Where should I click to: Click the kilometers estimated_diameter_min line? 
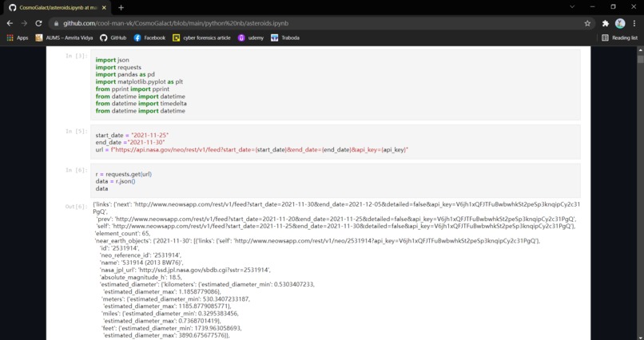(x=207, y=284)
